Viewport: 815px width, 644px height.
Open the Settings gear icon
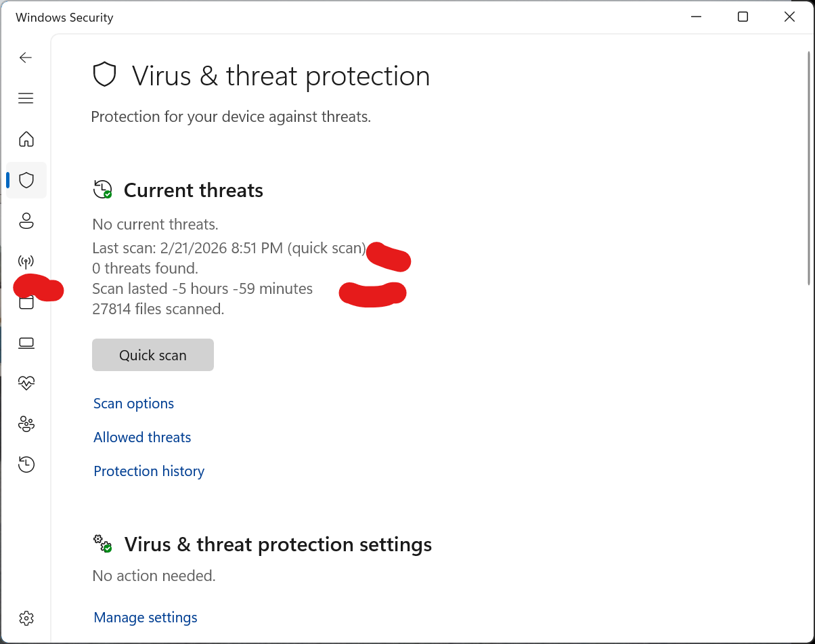26,618
